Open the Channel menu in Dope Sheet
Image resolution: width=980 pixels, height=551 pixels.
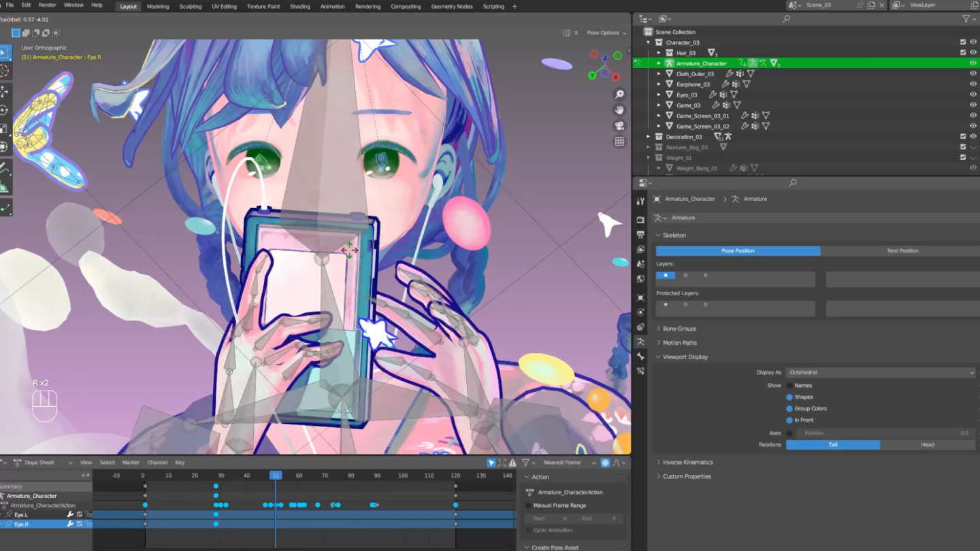[x=157, y=463]
